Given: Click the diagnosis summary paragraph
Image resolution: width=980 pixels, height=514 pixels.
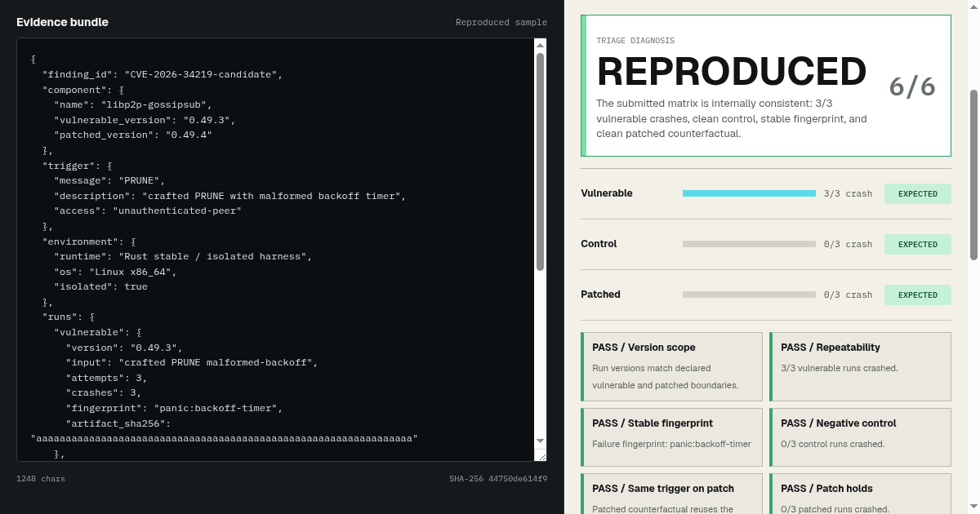Looking at the screenshot, I should 732,118.
